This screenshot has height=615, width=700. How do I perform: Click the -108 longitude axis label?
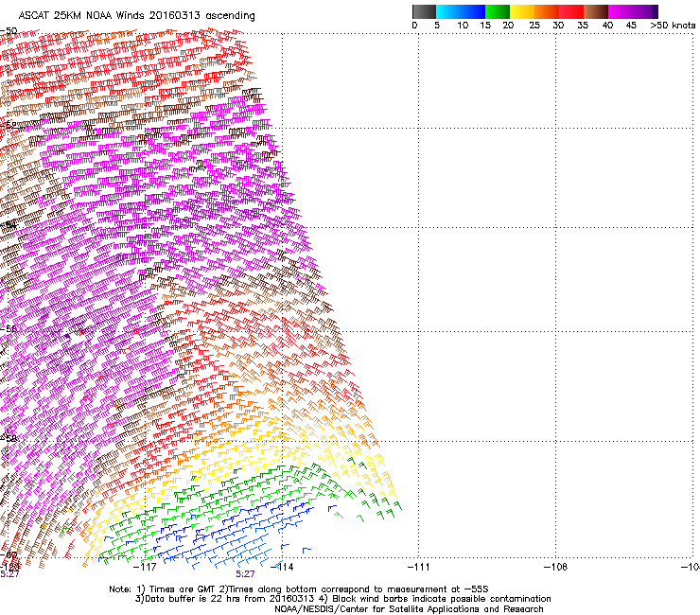(x=556, y=567)
